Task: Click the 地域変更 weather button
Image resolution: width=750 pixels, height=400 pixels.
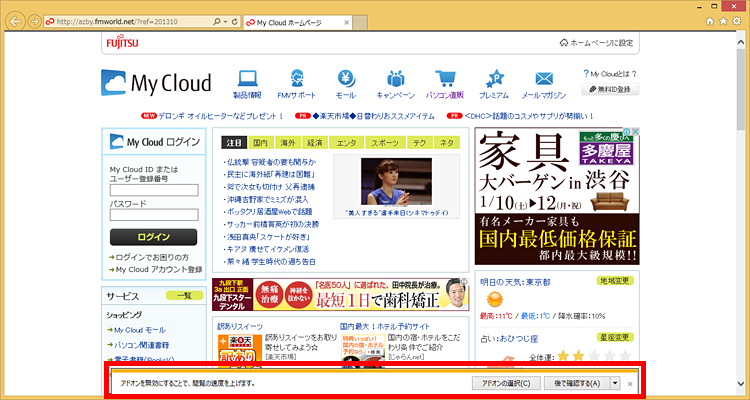Action: click(615, 280)
